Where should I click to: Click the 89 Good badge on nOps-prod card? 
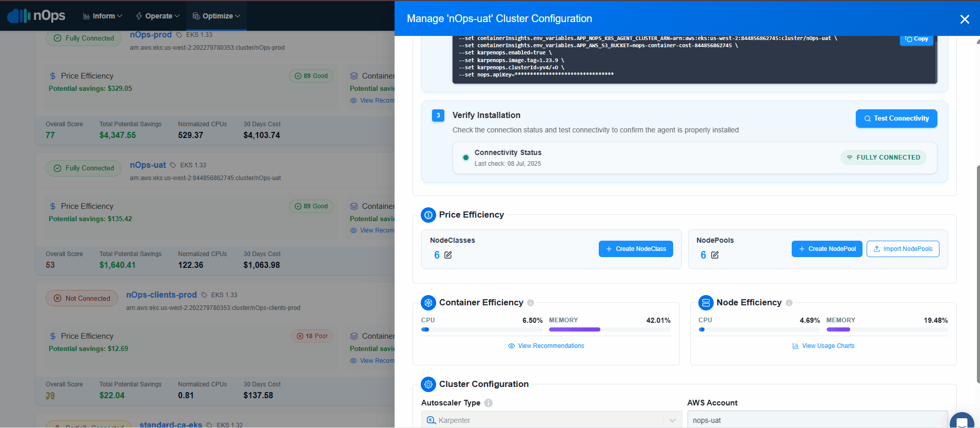coord(311,76)
